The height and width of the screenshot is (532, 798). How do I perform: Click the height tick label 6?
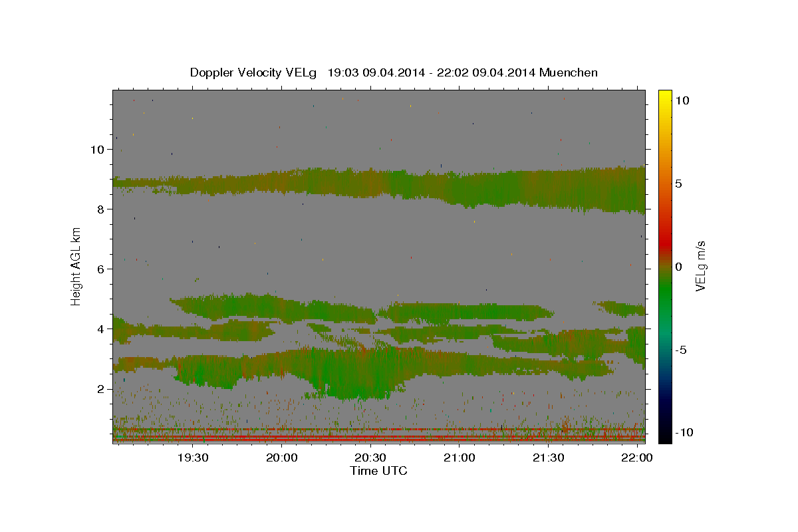tap(101, 269)
